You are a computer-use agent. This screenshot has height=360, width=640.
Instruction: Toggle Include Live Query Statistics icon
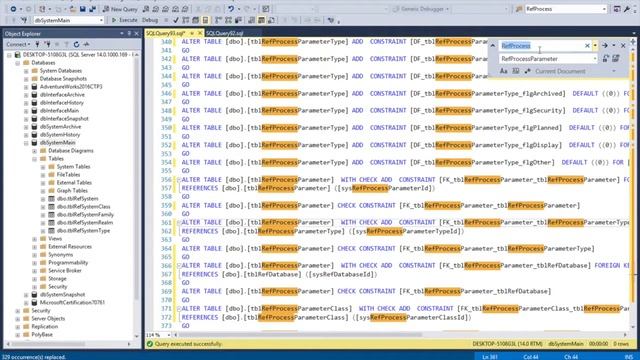pyautogui.click(x=228, y=20)
